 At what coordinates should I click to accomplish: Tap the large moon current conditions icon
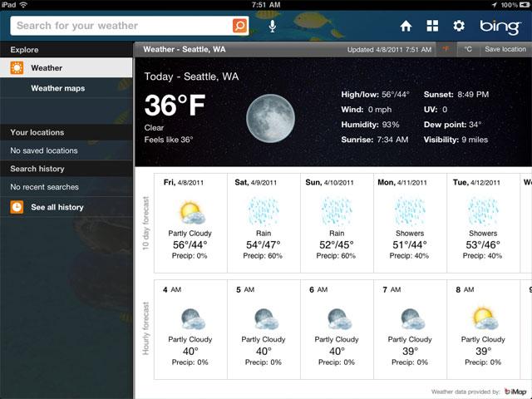270,118
